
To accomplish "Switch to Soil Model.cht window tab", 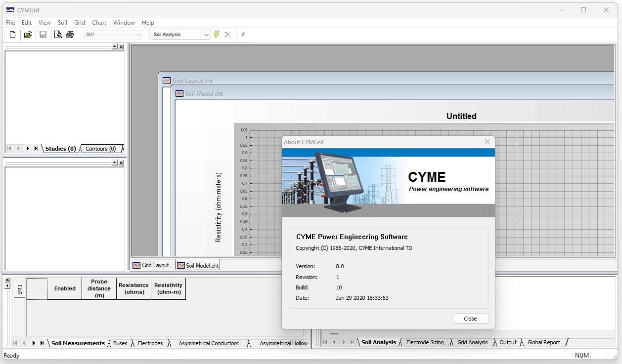I will (x=198, y=265).
